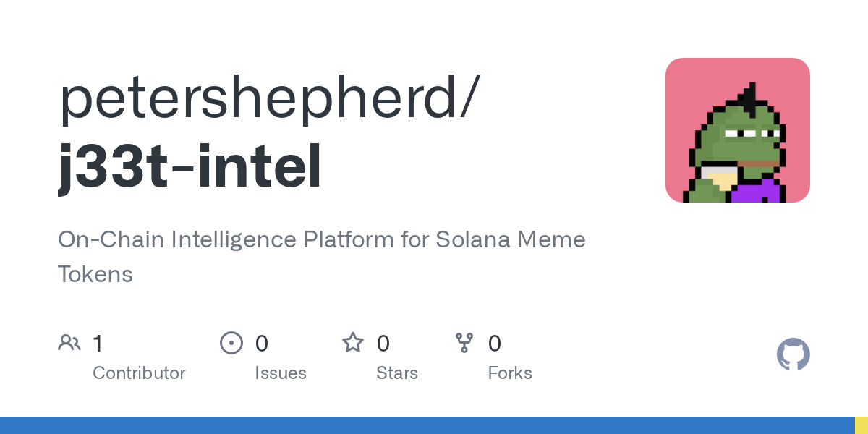Screen dimensions: 868x434
Task: Click the yellow language bar segment
Action: [861, 425]
